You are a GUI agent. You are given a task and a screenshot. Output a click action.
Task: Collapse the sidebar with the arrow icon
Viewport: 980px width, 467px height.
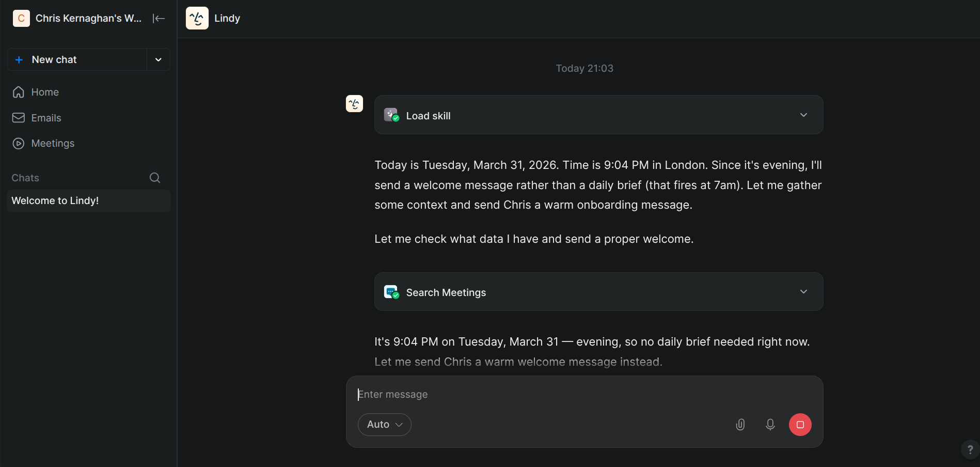(159, 19)
